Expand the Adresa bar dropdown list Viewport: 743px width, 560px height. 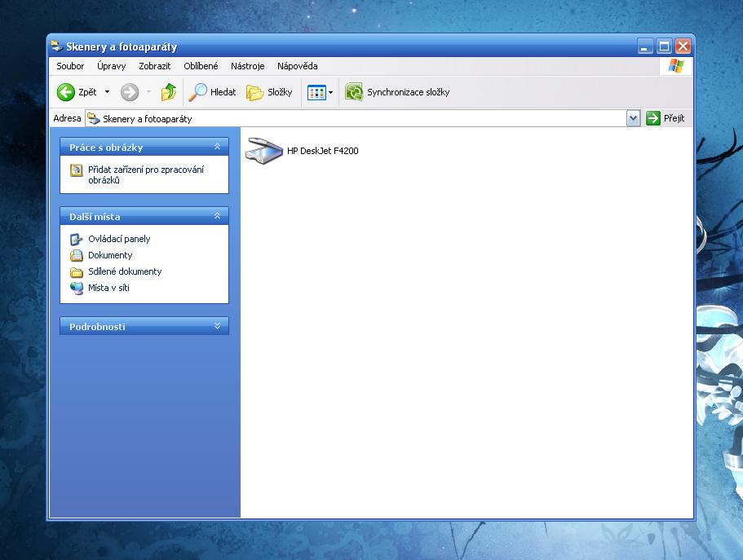(633, 118)
